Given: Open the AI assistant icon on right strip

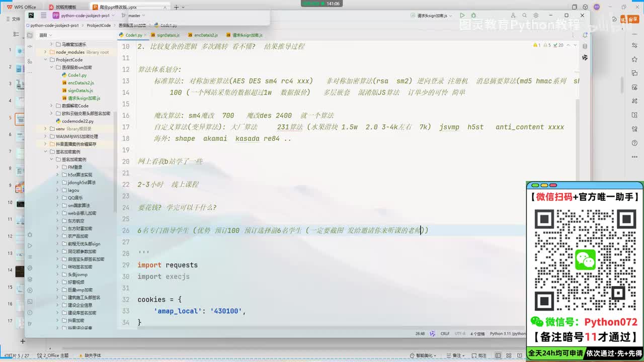Looking at the screenshot, I should [x=585, y=58].
